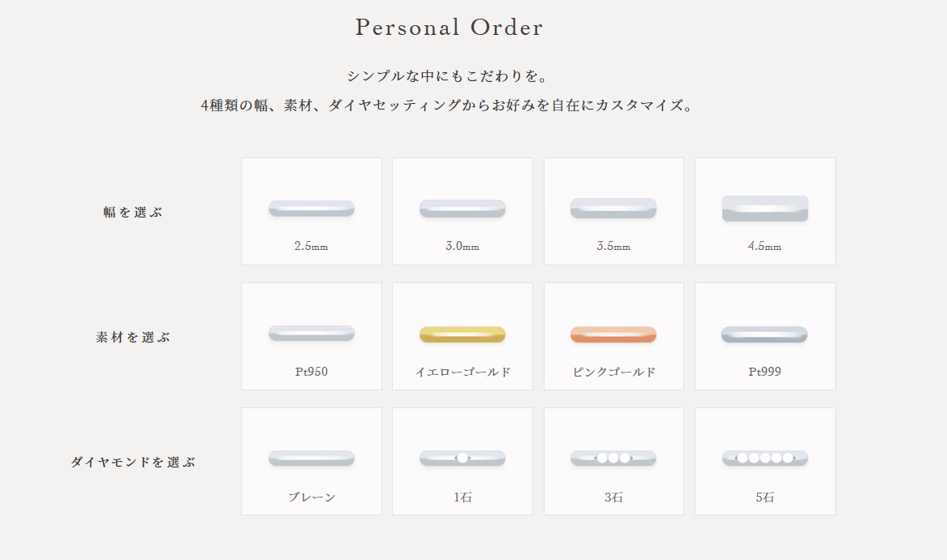The width and height of the screenshot is (947, 560).
Task: Click the 素材を選ぶ row label
Action: 133,337
